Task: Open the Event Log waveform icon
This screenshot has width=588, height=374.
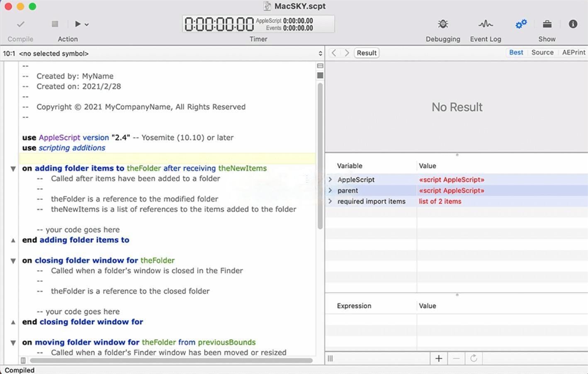Action: point(486,24)
